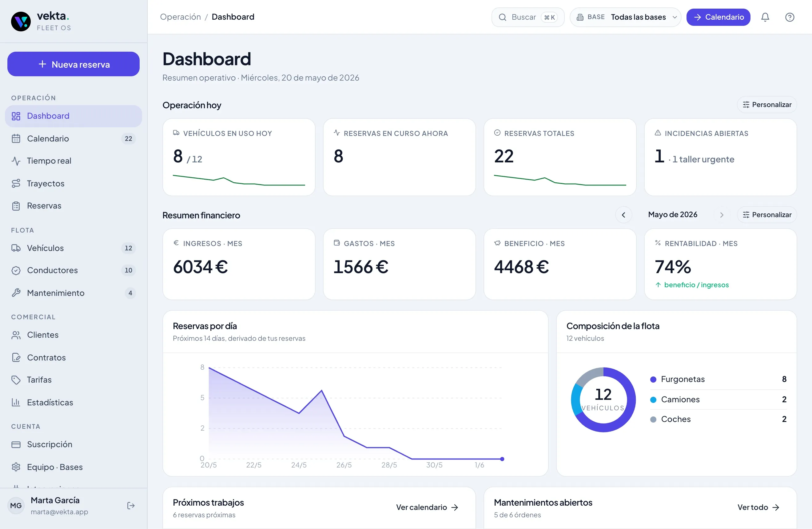Open Conductores in the sidebar
This screenshot has width=812, height=529.
[x=73, y=270]
